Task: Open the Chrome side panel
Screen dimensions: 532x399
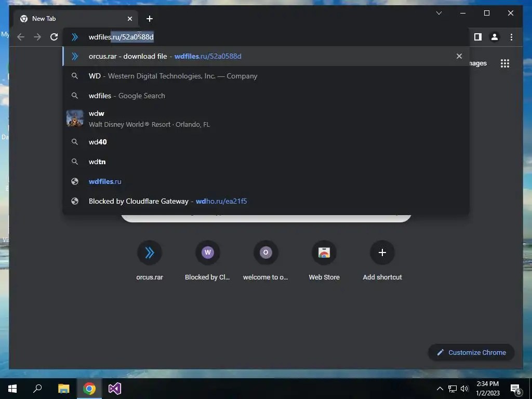Action: (478, 37)
